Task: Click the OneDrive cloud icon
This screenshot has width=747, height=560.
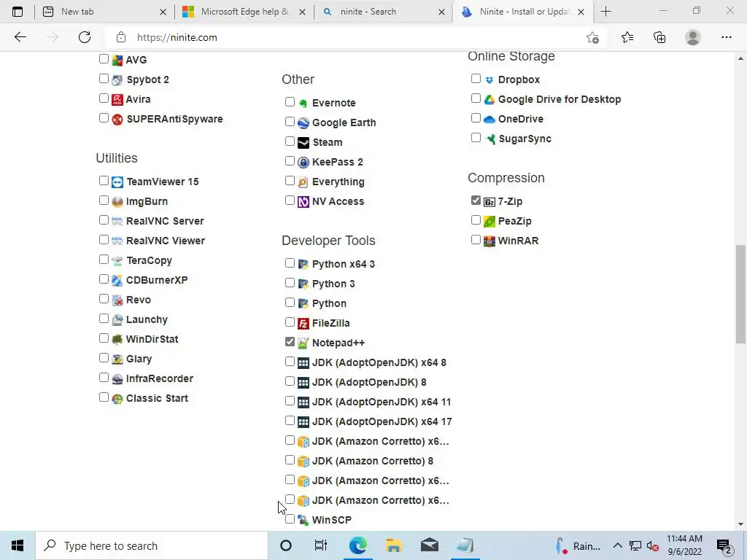Action: click(489, 120)
